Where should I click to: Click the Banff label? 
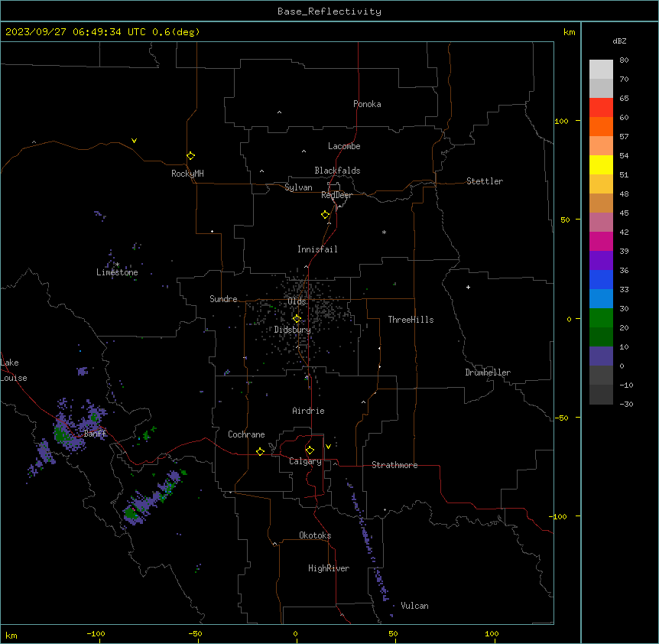coord(95,434)
